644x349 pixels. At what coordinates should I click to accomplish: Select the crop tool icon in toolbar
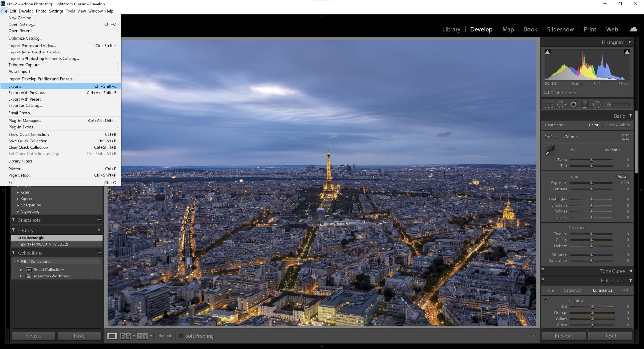[550, 104]
